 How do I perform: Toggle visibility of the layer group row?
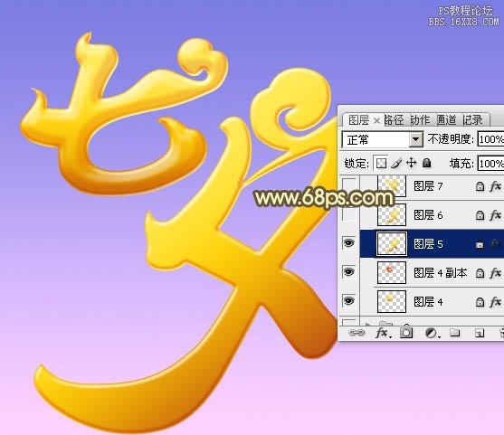pyautogui.click(x=349, y=322)
